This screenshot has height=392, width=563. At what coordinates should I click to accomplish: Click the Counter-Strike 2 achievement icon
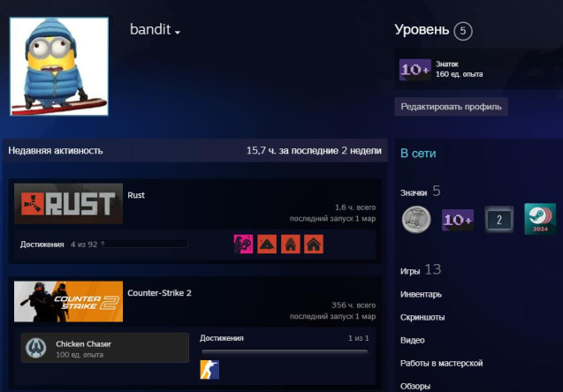pyautogui.click(x=209, y=369)
